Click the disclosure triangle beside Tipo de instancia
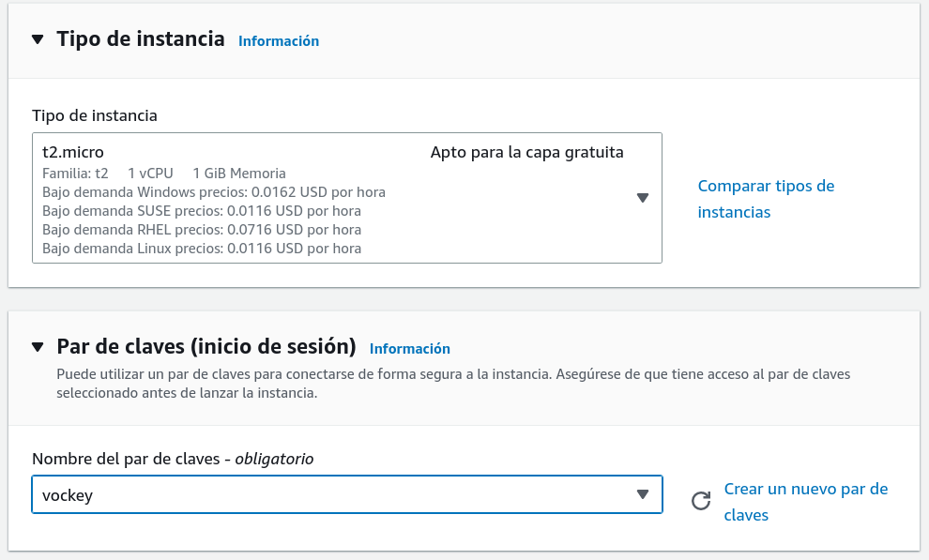This screenshot has width=929, height=560. [x=36, y=39]
